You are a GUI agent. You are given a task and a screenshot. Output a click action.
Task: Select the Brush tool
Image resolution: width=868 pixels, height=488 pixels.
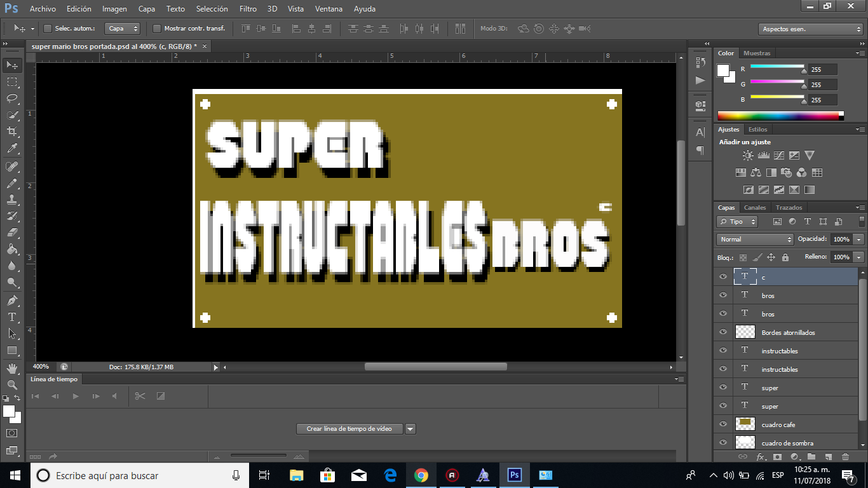pyautogui.click(x=11, y=183)
